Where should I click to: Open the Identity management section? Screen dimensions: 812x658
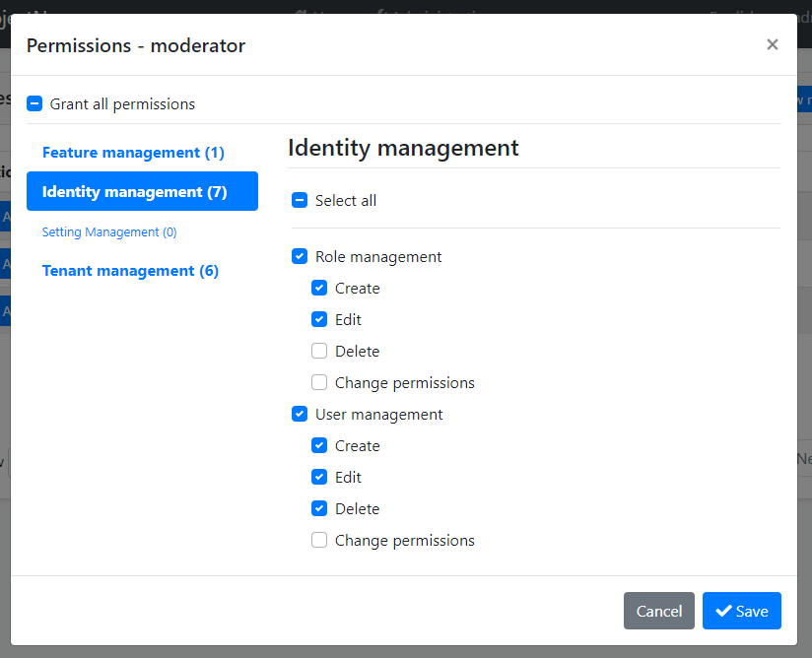(x=142, y=191)
